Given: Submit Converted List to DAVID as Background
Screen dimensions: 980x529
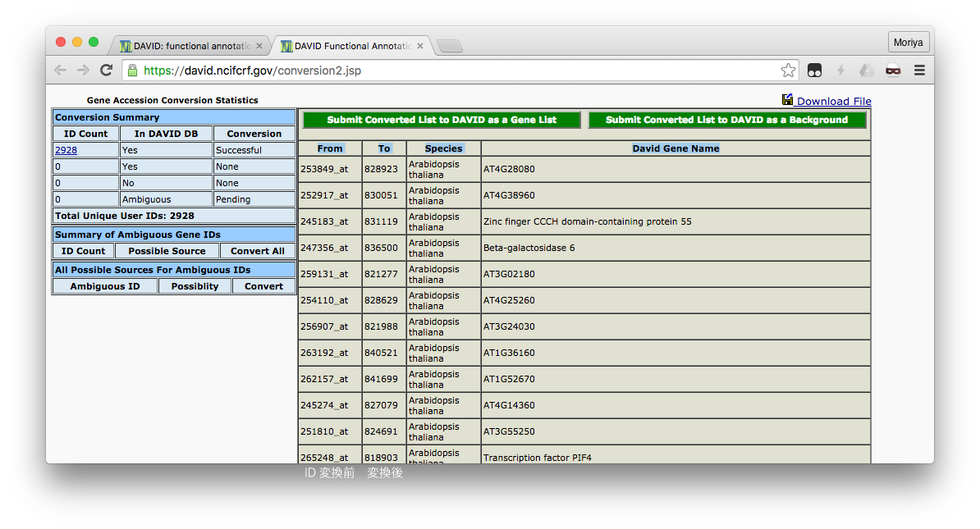Looking at the screenshot, I should point(727,120).
